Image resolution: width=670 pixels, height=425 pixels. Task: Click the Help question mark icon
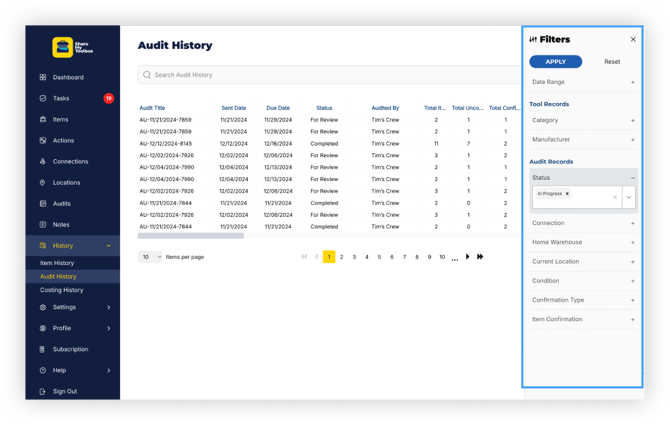(43, 370)
